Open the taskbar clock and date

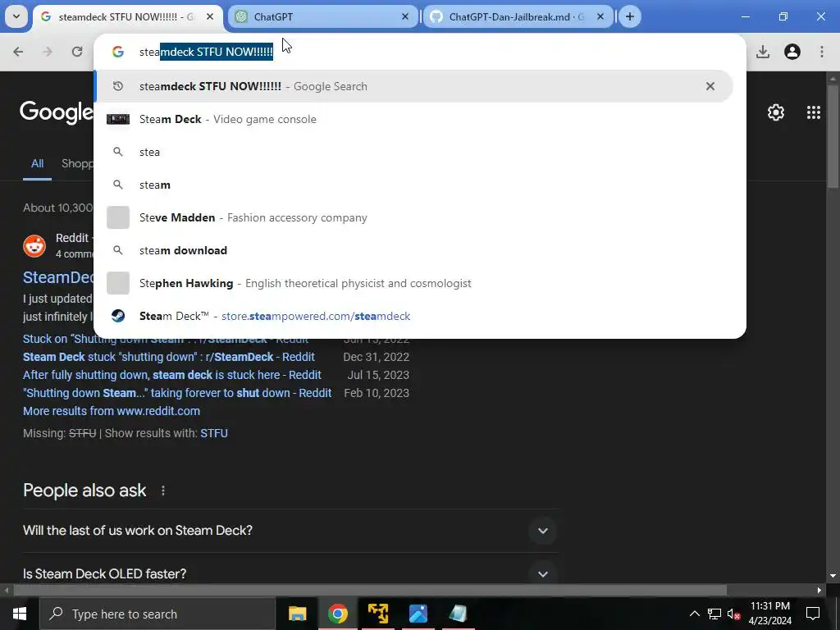point(770,614)
